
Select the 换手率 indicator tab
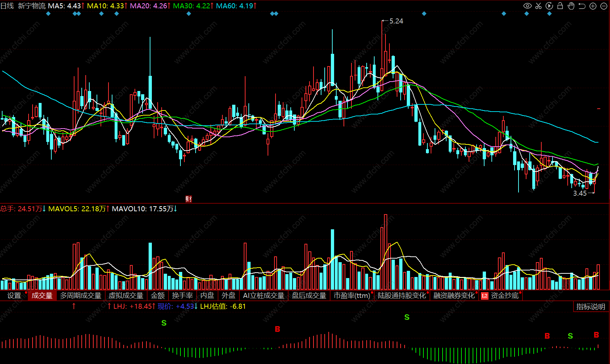(x=182, y=295)
